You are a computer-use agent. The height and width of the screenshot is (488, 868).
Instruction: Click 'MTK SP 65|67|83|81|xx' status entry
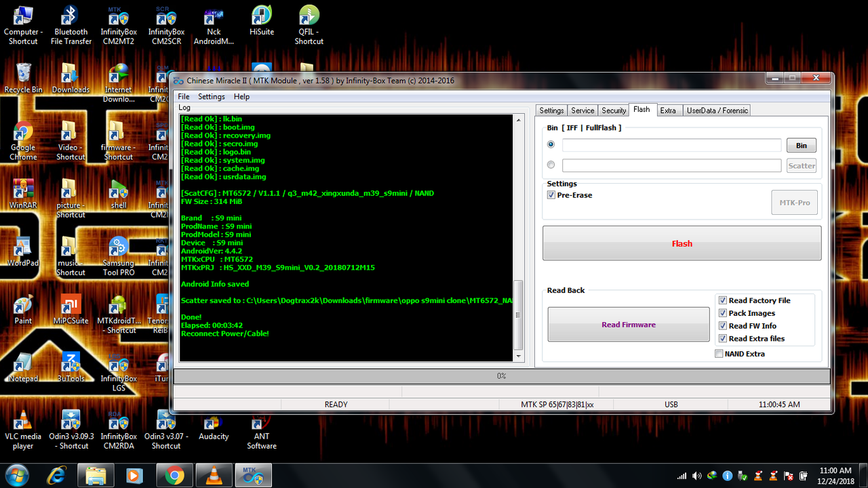(557, 405)
